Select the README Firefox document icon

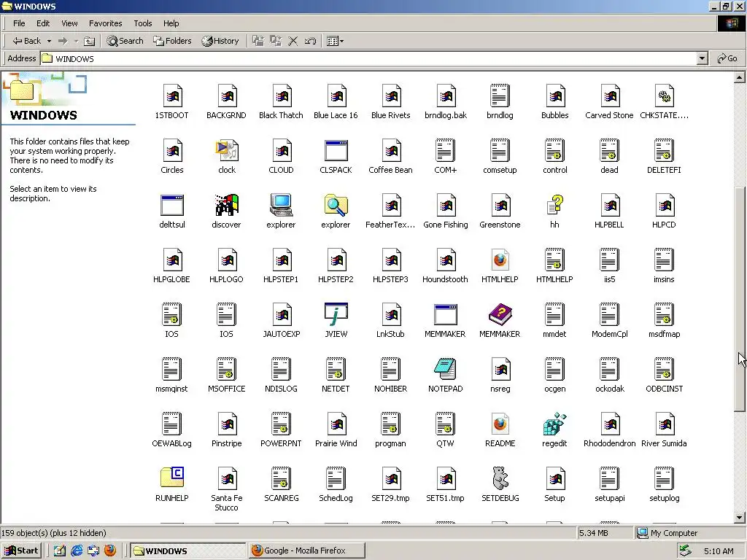tap(500, 424)
